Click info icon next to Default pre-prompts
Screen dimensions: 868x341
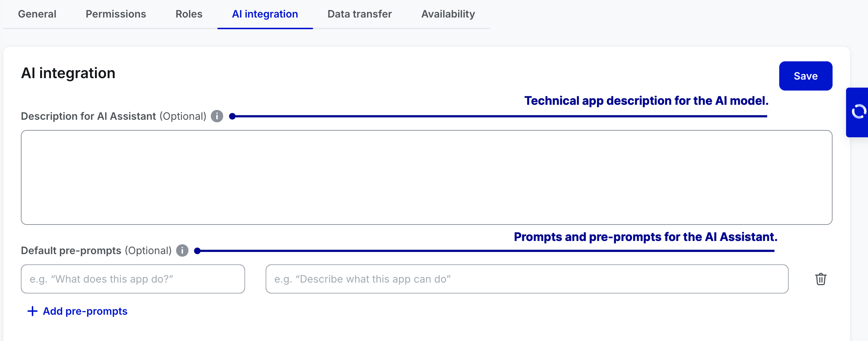(x=182, y=250)
